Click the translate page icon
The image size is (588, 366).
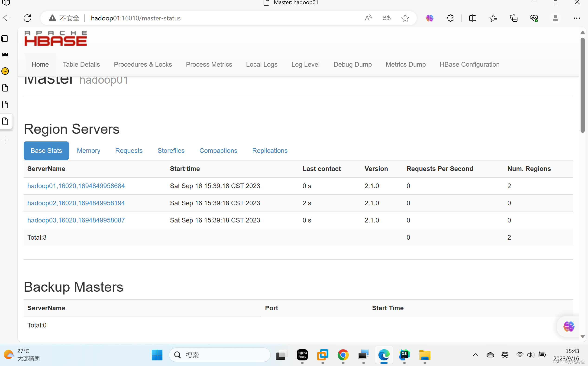tap(387, 18)
